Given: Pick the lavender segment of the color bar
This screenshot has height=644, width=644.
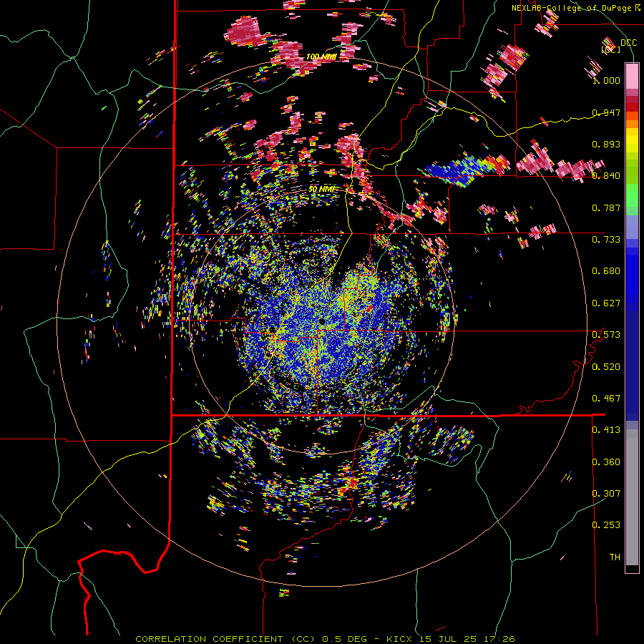Looking at the screenshot, I should [632, 227].
